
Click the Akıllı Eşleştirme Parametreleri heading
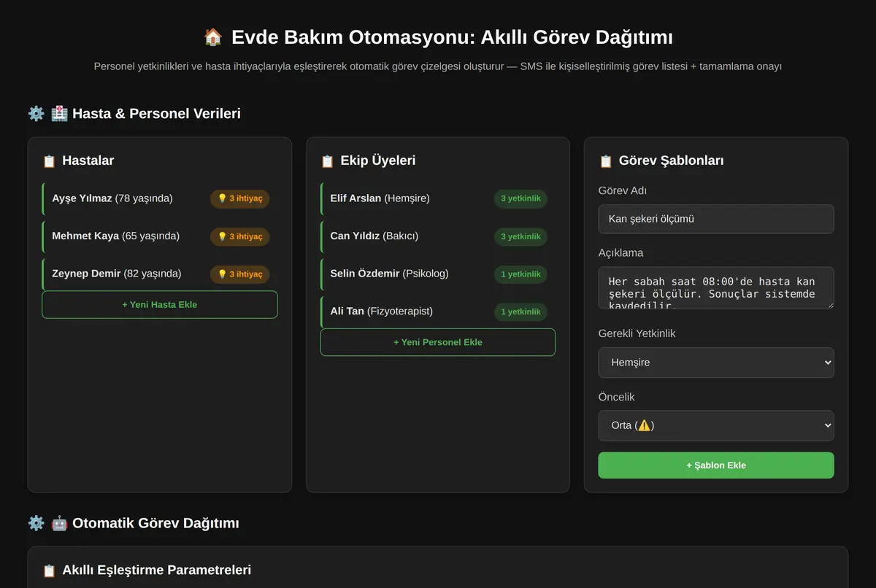(x=157, y=570)
